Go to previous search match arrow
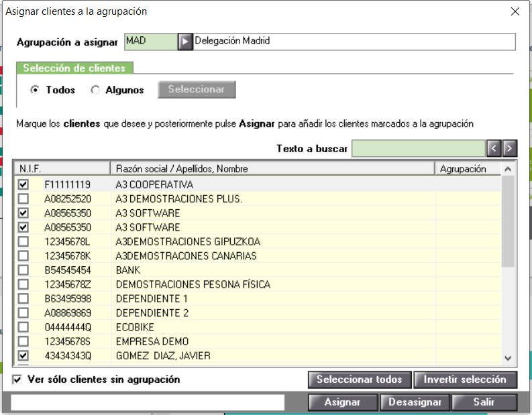Image resolution: width=532 pixels, height=415 pixels. (x=494, y=148)
